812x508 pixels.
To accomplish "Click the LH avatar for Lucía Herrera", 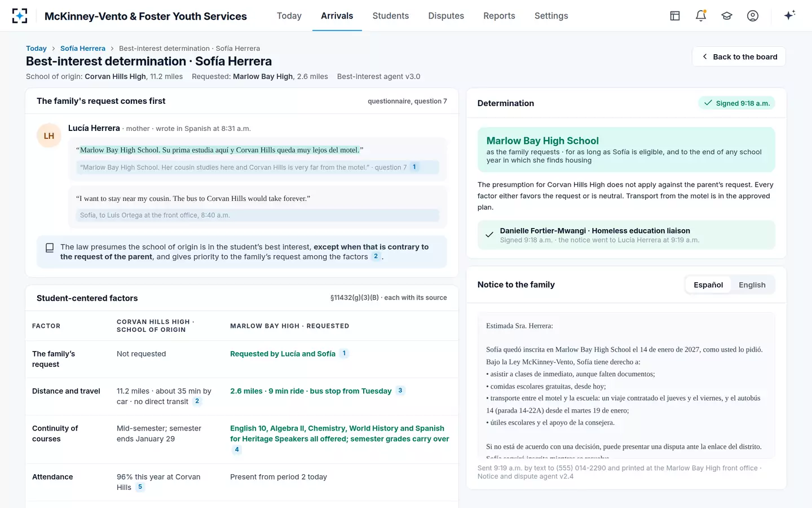I will 49,136.
